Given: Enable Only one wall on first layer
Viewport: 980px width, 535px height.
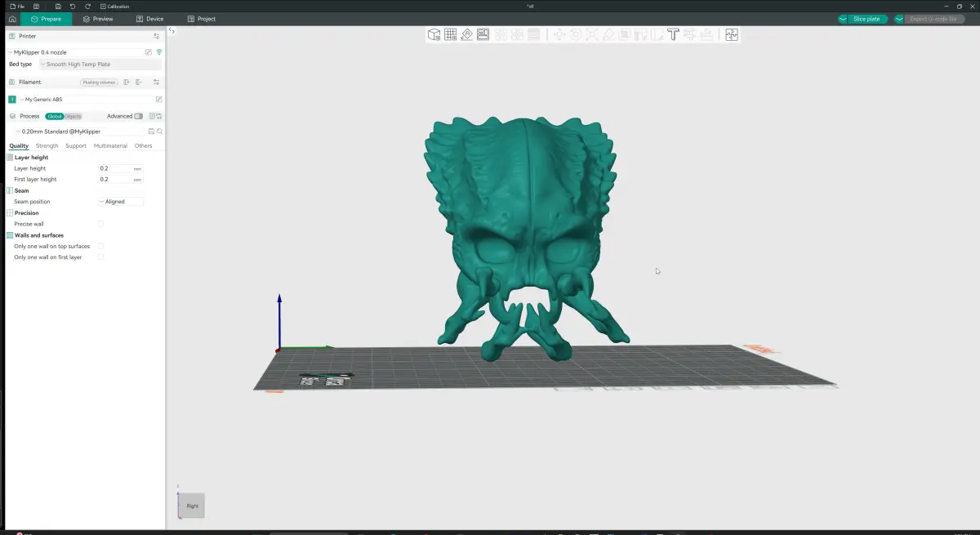Looking at the screenshot, I should click(101, 257).
